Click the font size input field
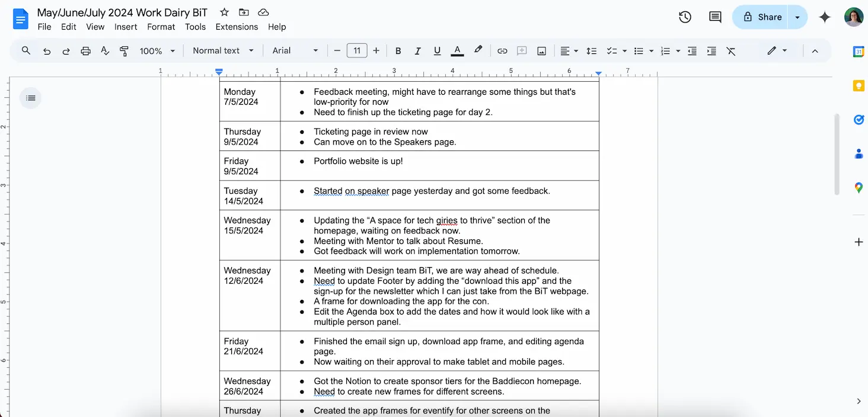This screenshot has height=417, width=868. coord(356,51)
